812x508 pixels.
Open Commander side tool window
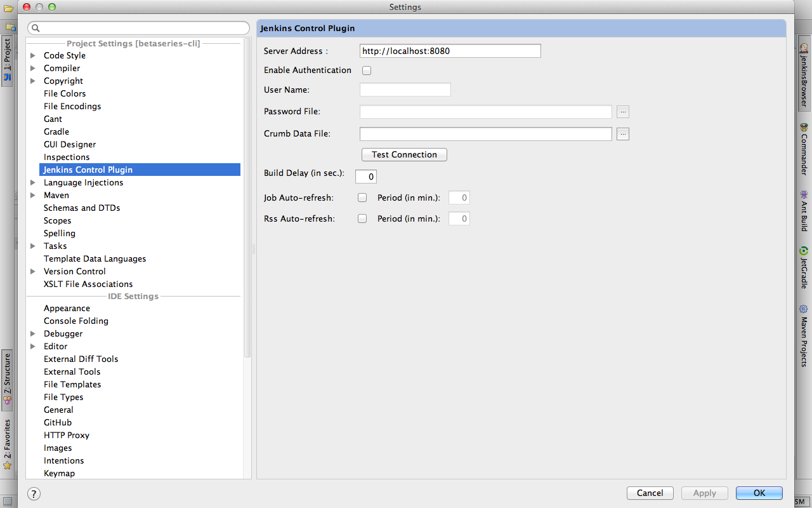[x=804, y=149]
